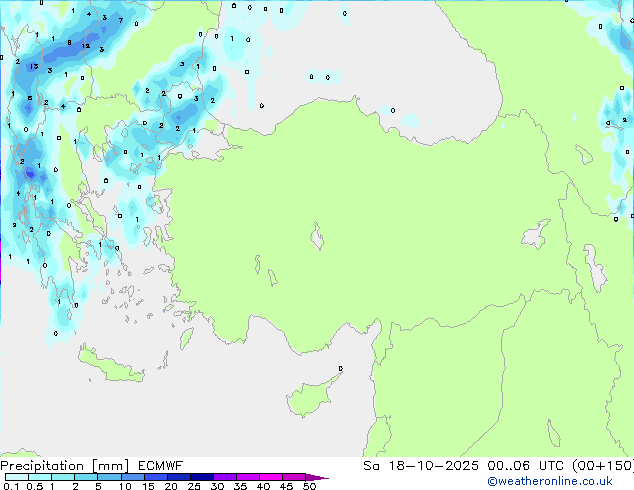
Task: Click the legend swatch between 45 and 50
Action: [x=294, y=477]
